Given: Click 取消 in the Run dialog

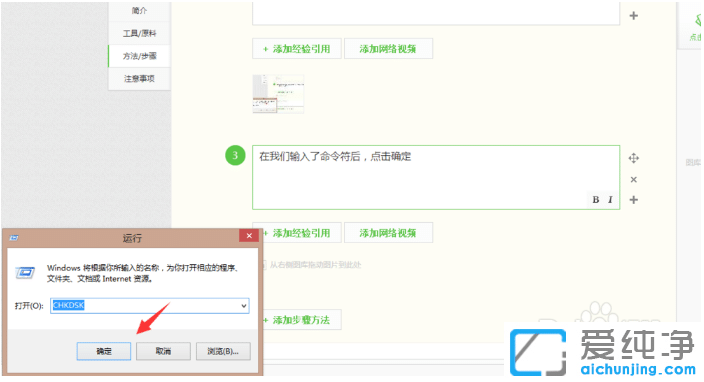Looking at the screenshot, I should point(163,351).
